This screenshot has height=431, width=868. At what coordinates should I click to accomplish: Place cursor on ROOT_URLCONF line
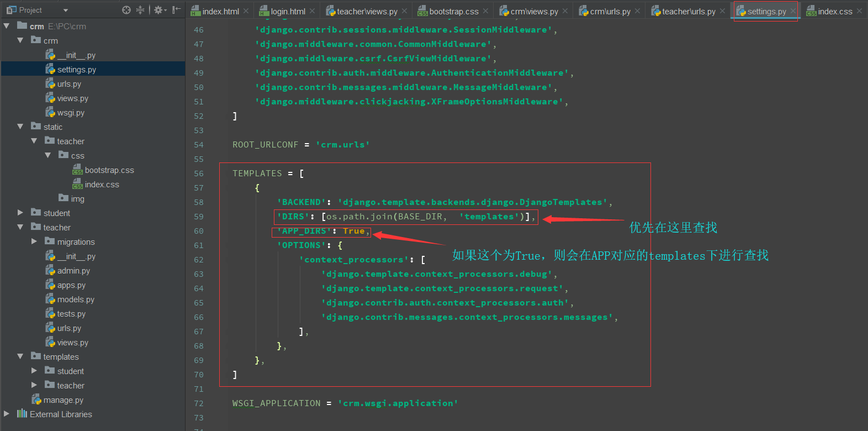click(x=301, y=145)
